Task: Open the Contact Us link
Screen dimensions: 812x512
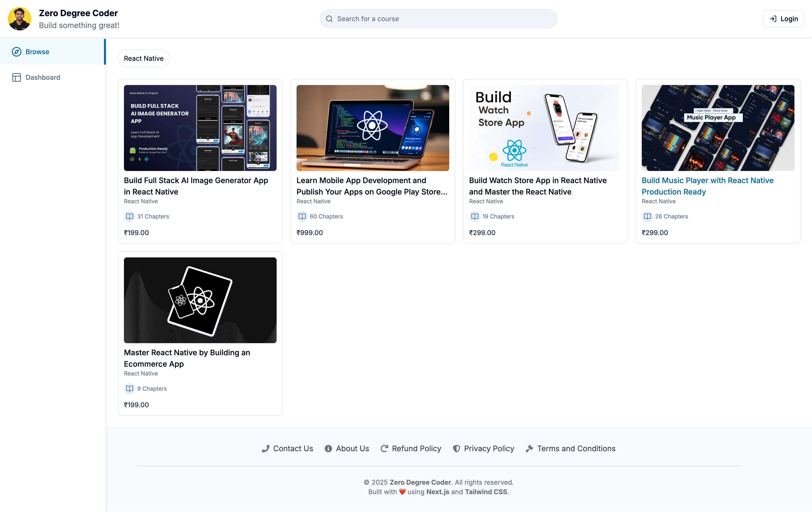Action: [287, 449]
